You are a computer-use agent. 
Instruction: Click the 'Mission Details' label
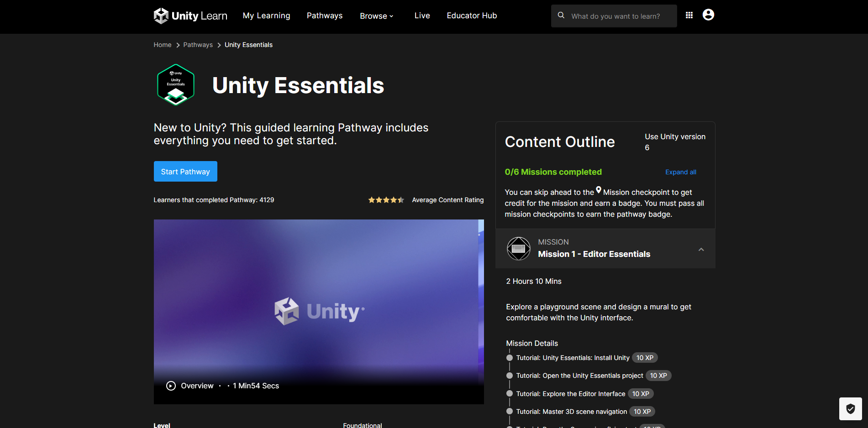(532, 344)
